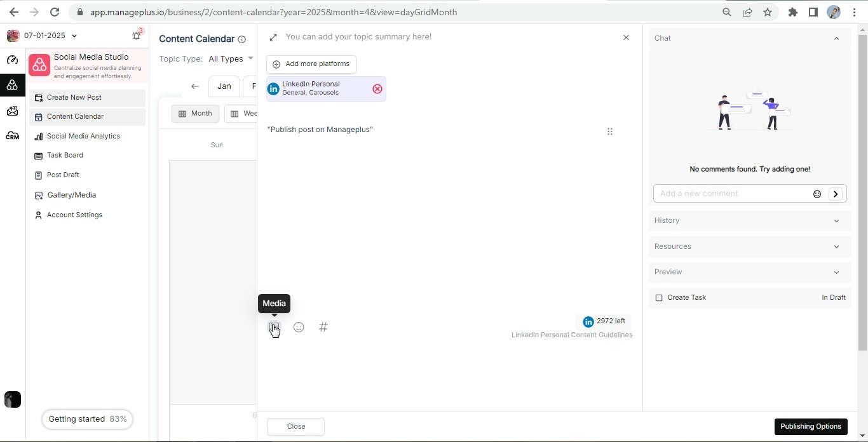Screen dimensions: 868x442
Task: Expand the Resources section
Action: (x=750, y=246)
